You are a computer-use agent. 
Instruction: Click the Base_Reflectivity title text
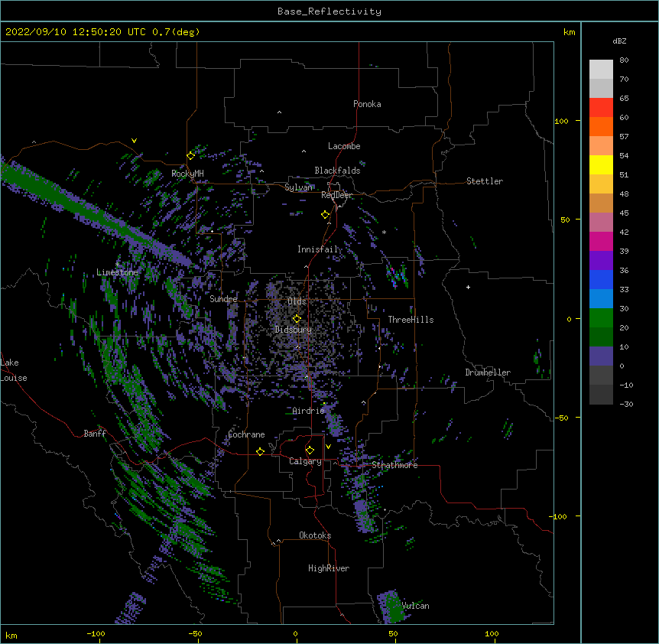click(329, 11)
